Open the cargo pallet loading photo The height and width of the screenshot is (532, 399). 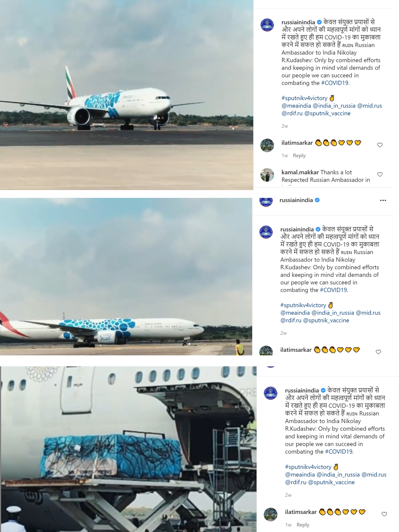(x=128, y=449)
